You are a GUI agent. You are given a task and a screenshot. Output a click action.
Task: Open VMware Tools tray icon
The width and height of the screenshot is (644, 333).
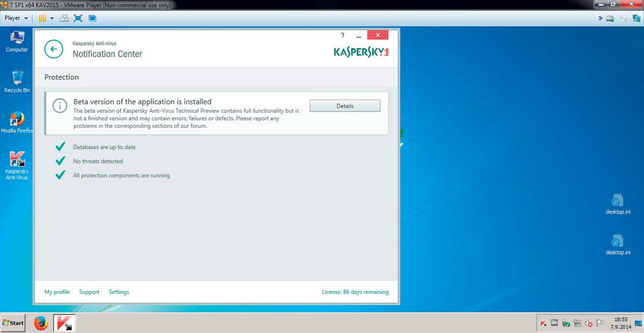[554, 323]
